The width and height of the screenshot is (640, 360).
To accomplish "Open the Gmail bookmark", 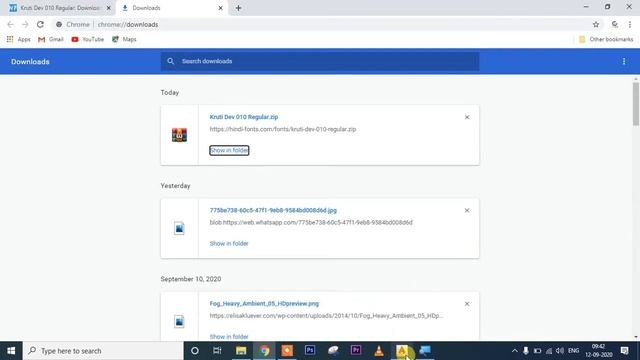I will point(51,39).
